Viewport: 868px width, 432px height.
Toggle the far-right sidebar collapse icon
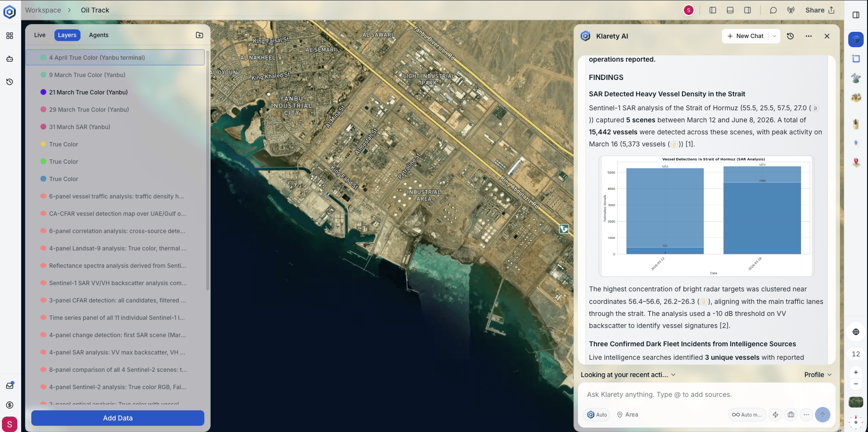856,15
